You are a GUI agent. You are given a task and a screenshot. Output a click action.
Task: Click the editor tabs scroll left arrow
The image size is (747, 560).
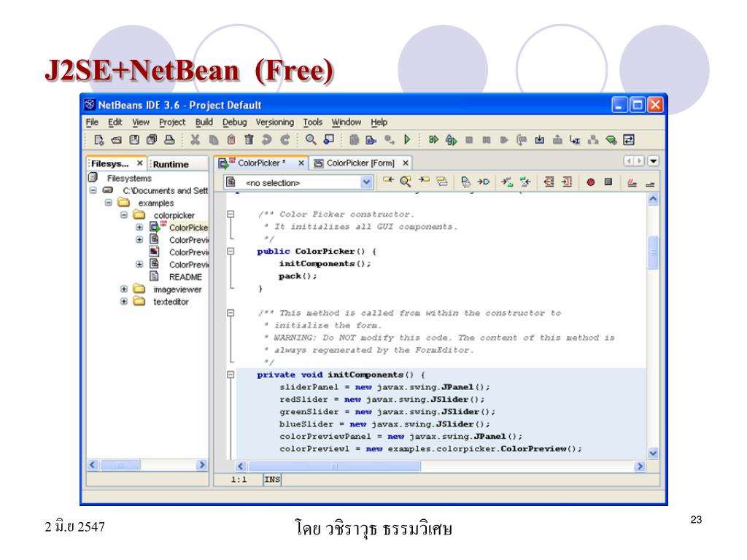tap(629, 161)
